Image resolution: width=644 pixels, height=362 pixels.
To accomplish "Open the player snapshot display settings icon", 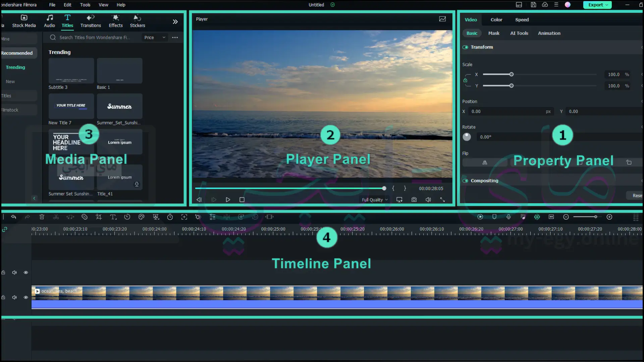I will [442, 19].
